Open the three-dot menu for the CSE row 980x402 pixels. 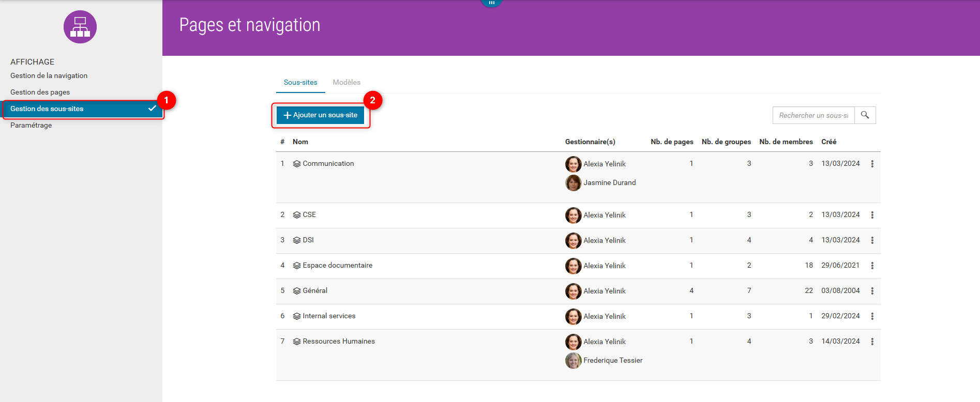[x=872, y=215]
